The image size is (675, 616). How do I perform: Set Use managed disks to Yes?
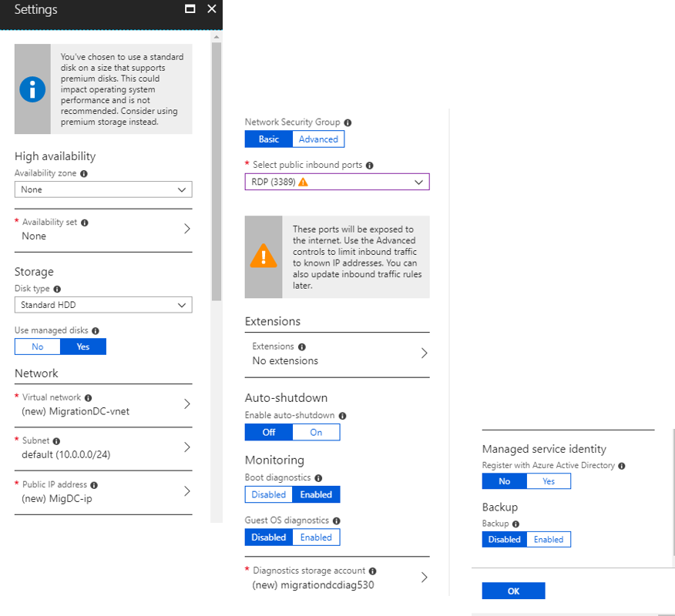click(x=83, y=346)
